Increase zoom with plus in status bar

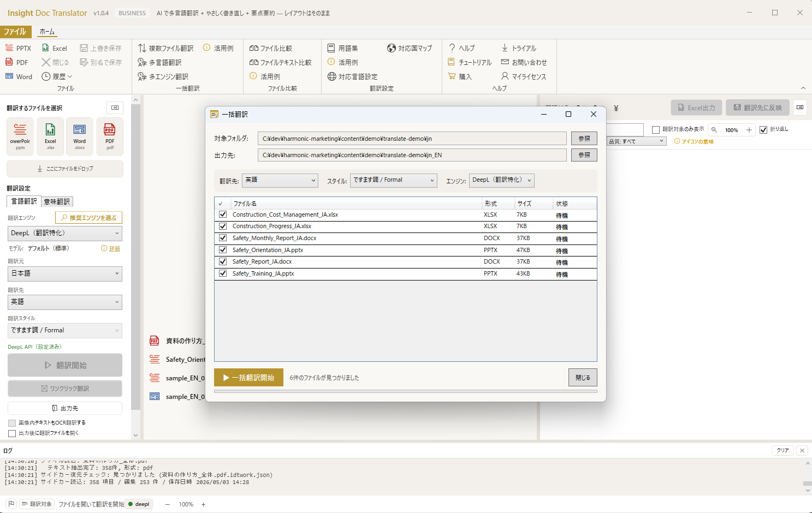tap(203, 504)
